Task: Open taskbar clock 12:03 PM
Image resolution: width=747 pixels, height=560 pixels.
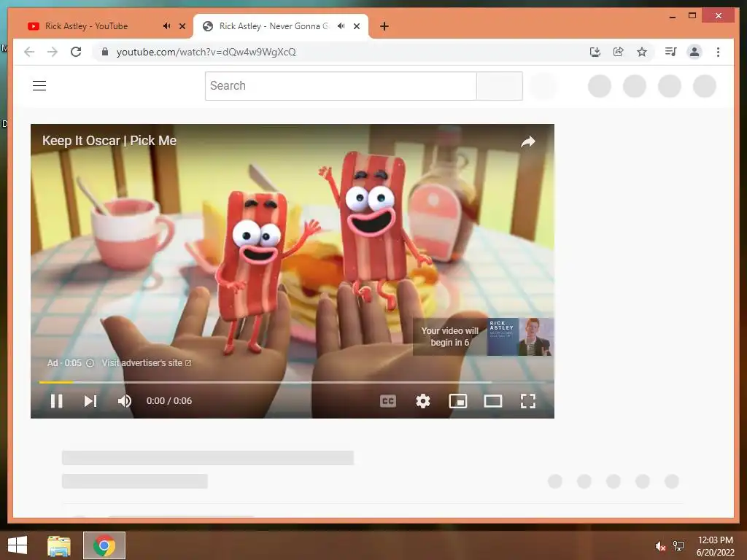Action: [715, 540]
